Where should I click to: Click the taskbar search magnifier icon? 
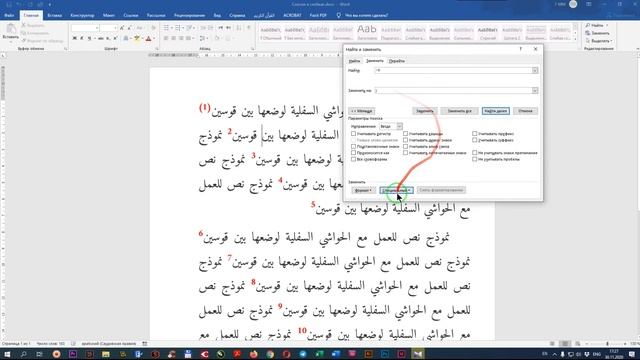tap(23, 354)
